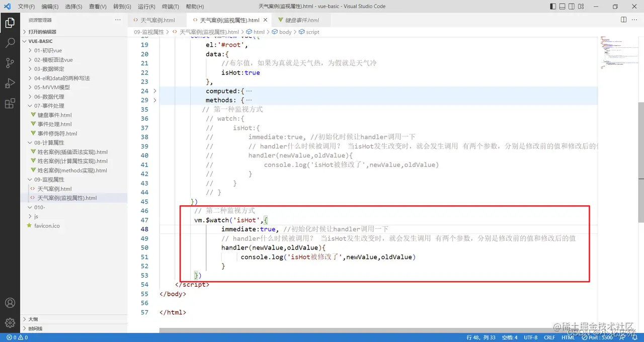Viewport: 644px width, 342px height.
Task: Expand the 时间线 timeline section
Action: pyautogui.click(x=73, y=328)
